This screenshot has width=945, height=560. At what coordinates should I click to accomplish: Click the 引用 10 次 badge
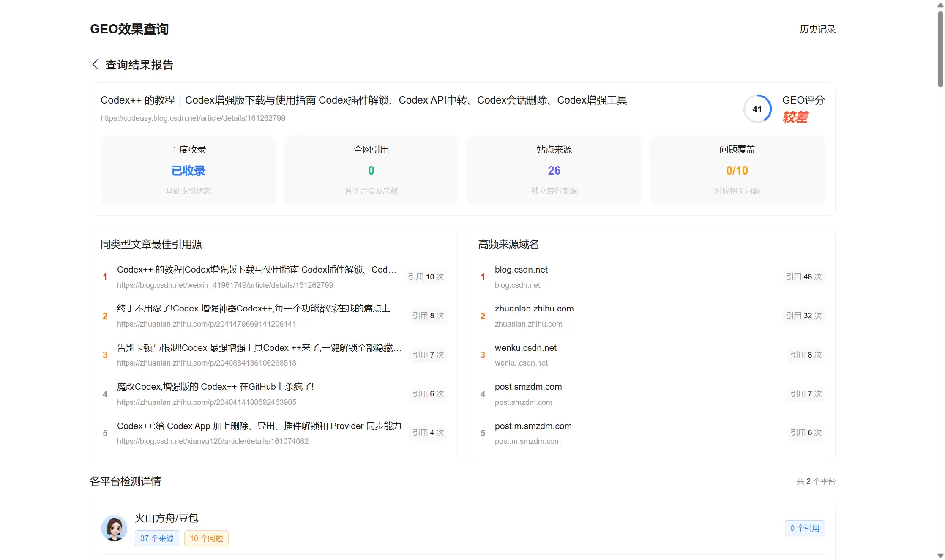click(x=426, y=277)
